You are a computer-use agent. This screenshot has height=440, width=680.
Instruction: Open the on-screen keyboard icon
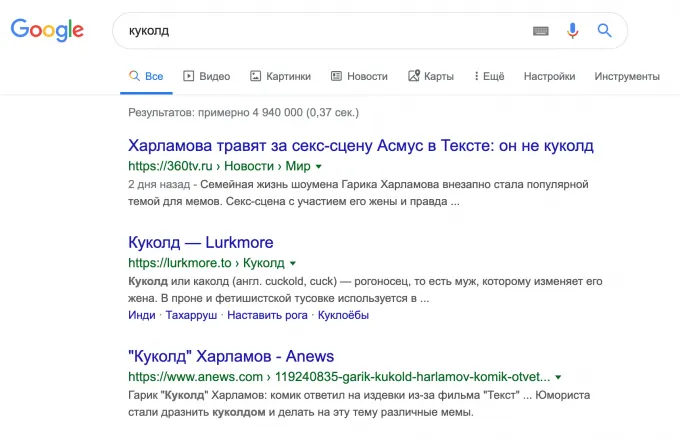541,31
